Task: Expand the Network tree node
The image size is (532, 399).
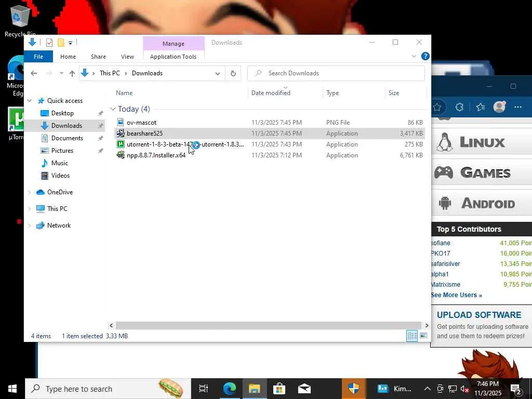Action: tap(30, 225)
